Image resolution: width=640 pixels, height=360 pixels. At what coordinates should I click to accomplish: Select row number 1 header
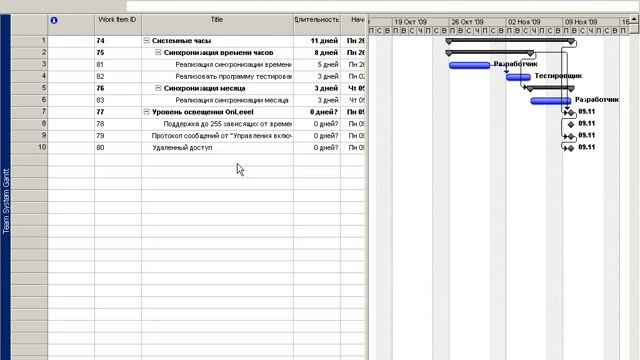pyautogui.click(x=29, y=40)
